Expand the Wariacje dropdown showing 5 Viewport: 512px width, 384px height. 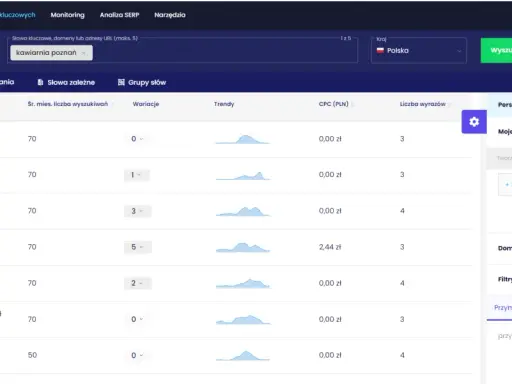pos(138,247)
